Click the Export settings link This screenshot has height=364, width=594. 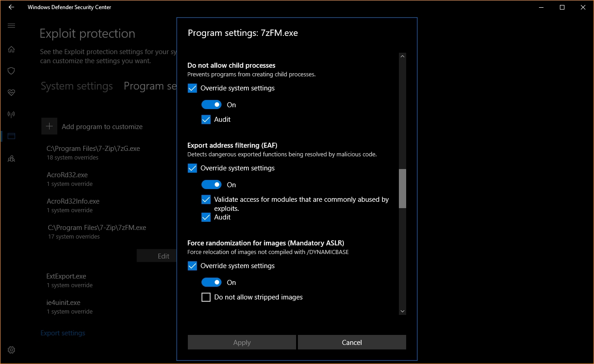(x=63, y=333)
